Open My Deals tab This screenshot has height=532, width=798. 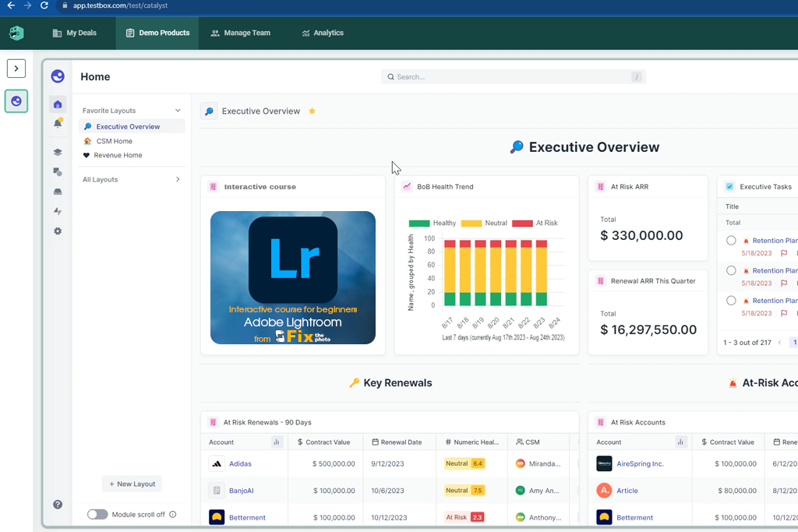(x=74, y=33)
